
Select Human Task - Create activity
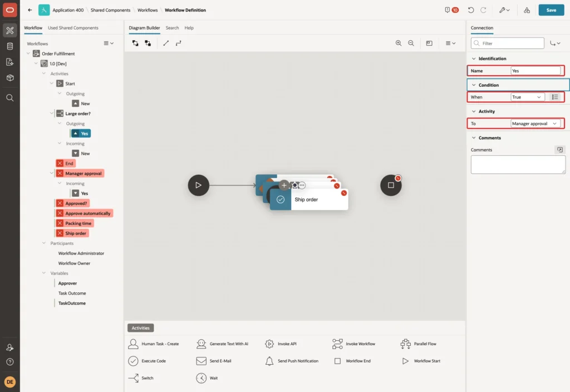pos(154,344)
